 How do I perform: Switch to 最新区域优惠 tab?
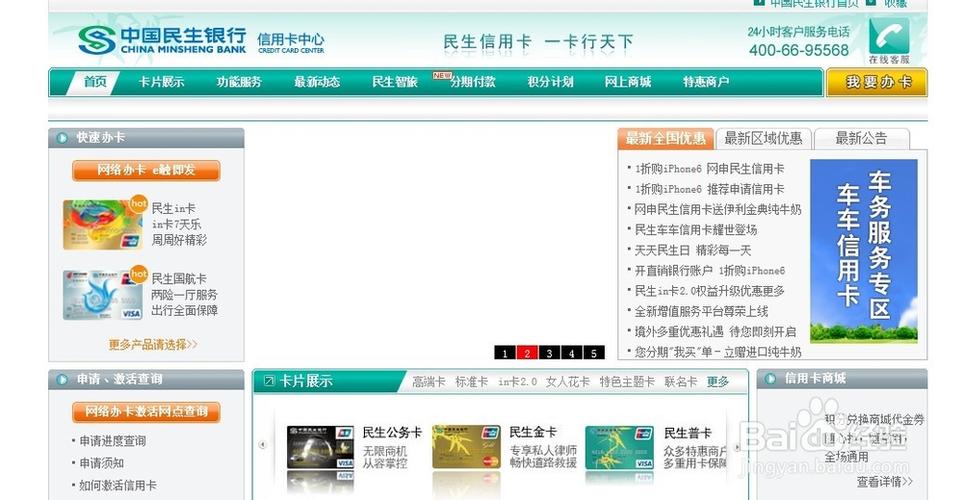[x=763, y=139]
